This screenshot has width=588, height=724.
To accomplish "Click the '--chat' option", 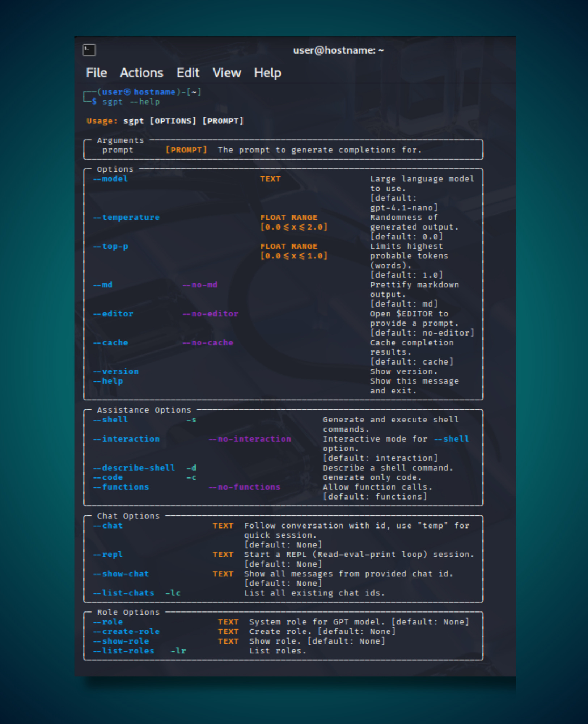I will pyautogui.click(x=108, y=526).
